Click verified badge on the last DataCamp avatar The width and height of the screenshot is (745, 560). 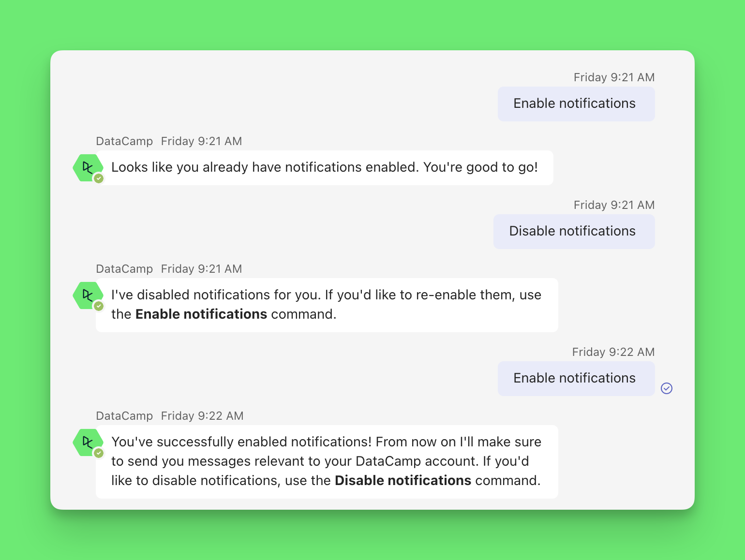[x=99, y=453]
